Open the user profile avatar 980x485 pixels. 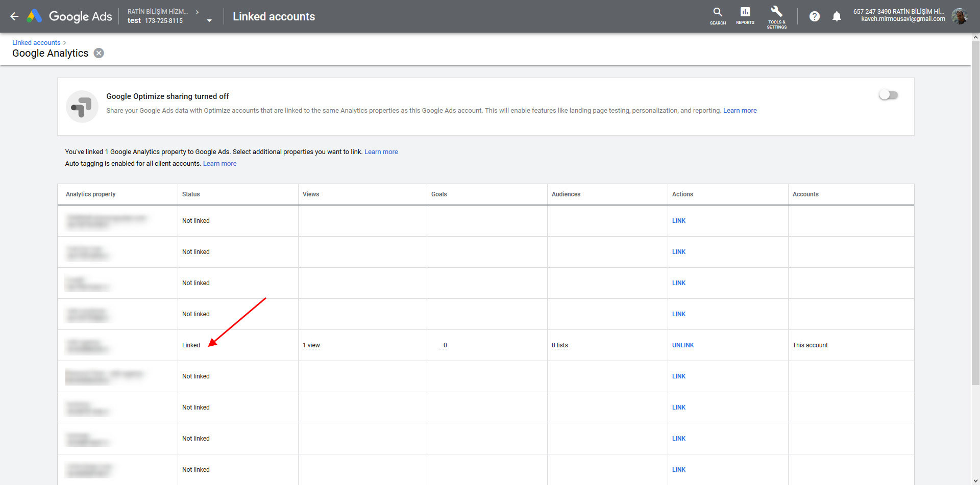click(960, 16)
